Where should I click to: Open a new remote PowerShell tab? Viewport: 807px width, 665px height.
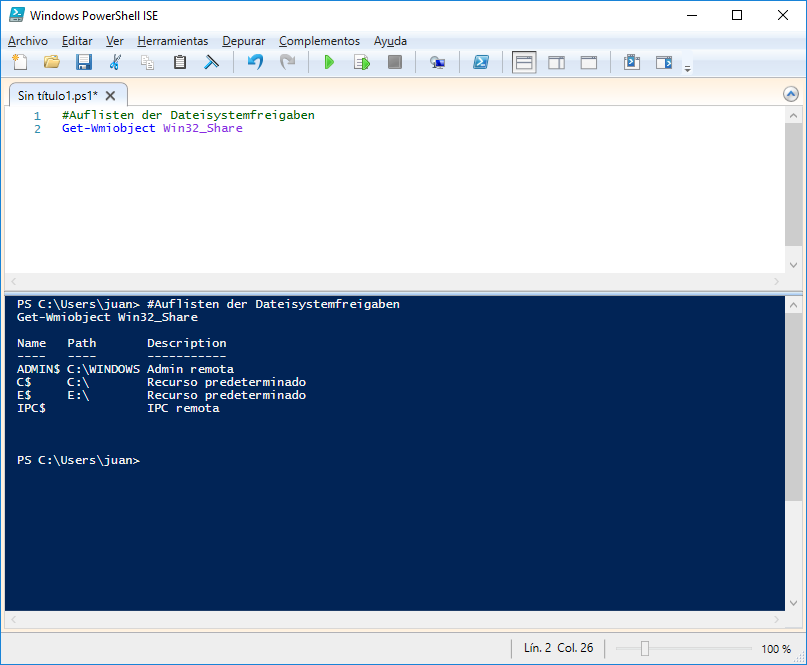point(437,62)
